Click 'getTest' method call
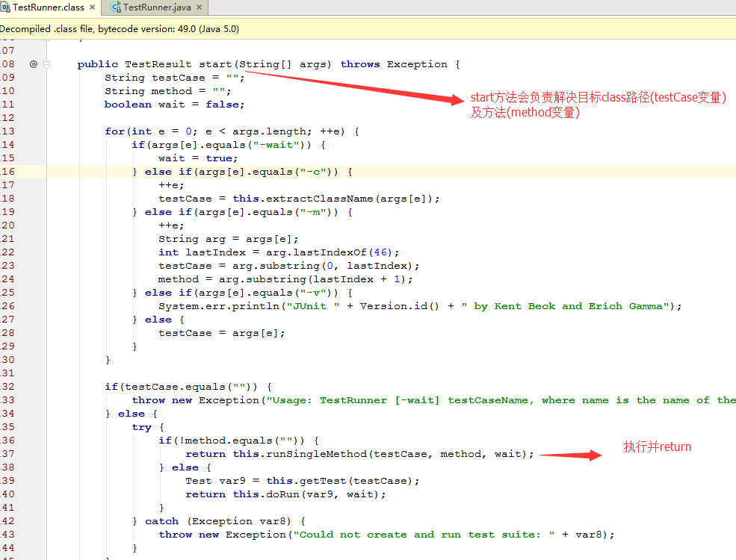 [323, 481]
